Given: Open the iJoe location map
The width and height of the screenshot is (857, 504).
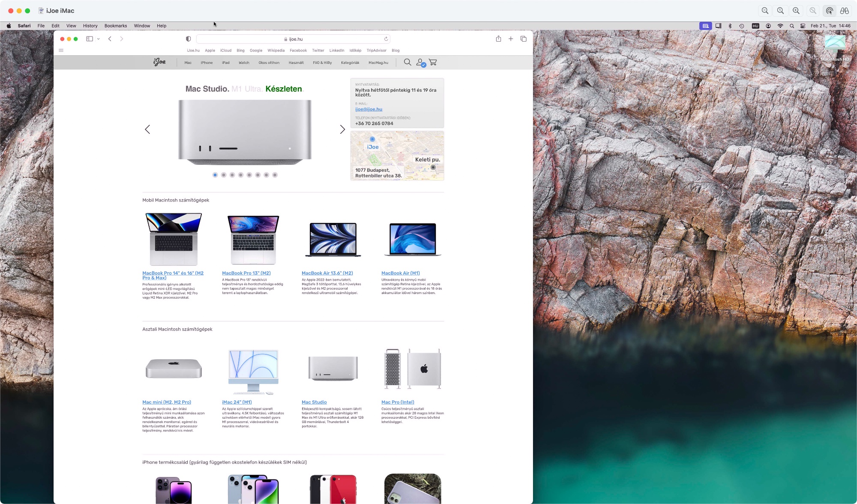Looking at the screenshot, I should tap(397, 156).
